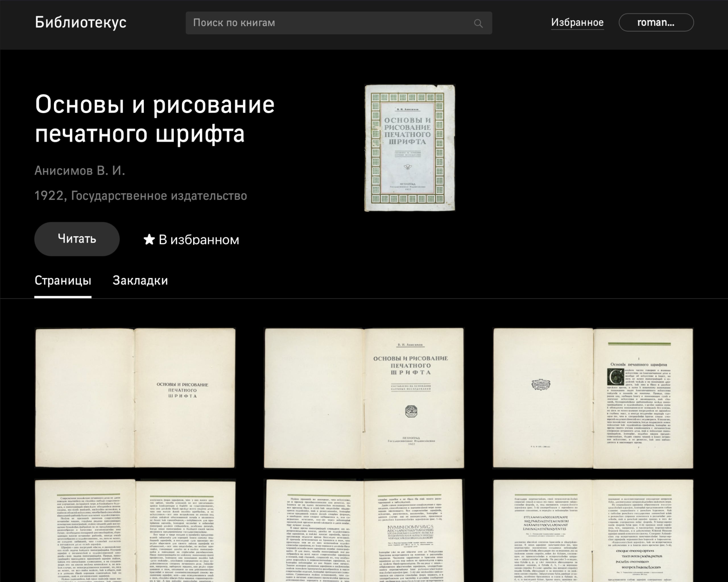This screenshot has width=728, height=582.
Task: Open title page spread thumbnail with Петроград 1922
Action: click(x=364, y=398)
